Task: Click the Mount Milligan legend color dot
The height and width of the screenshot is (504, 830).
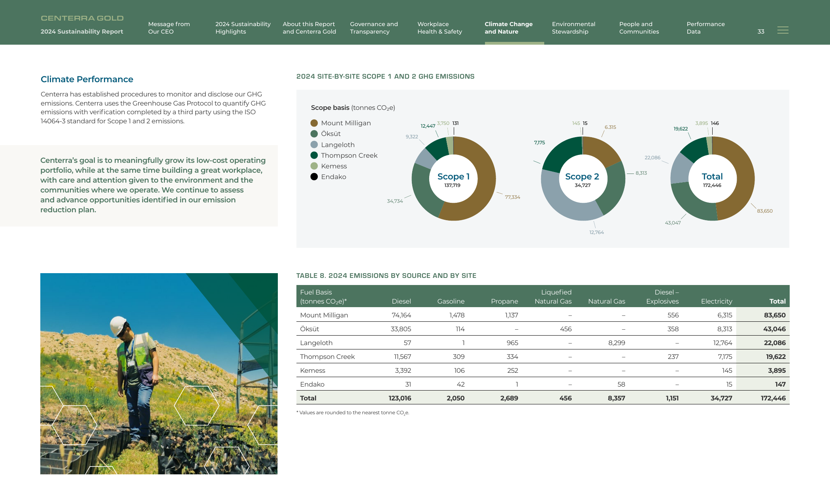Action: click(314, 123)
